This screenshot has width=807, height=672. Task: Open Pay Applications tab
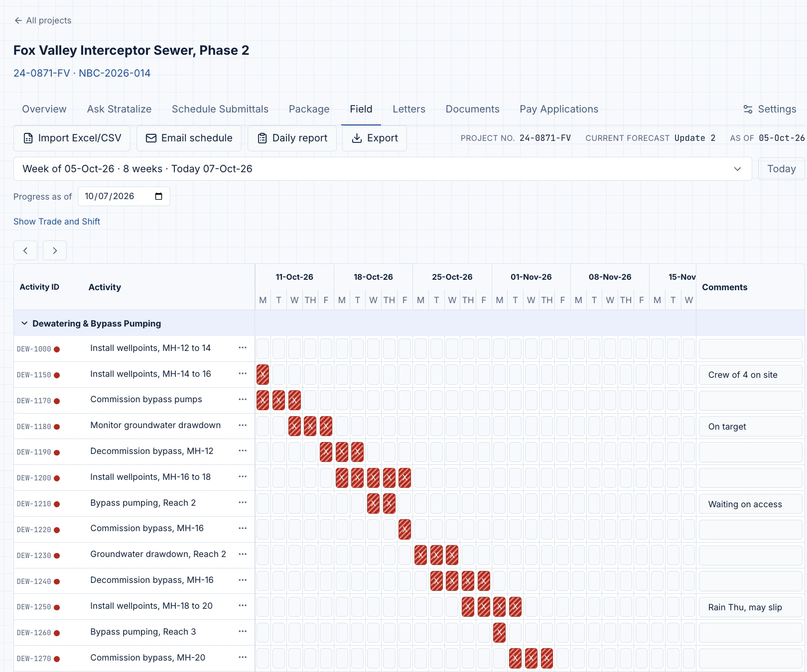(x=559, y=109)
